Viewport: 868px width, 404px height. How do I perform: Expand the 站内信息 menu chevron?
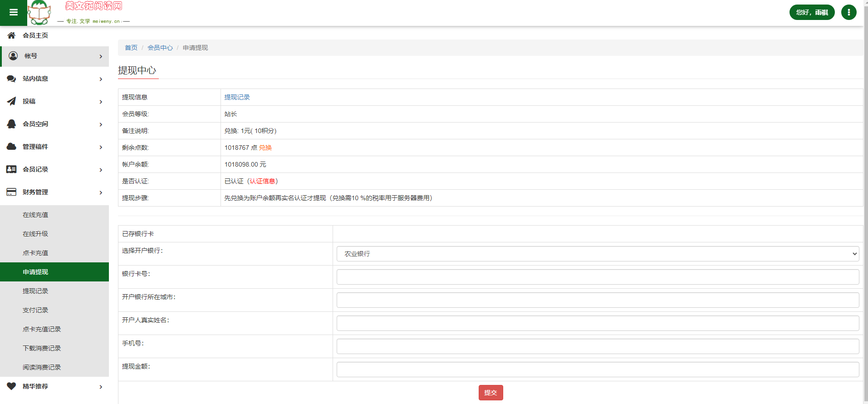(101, 79)
